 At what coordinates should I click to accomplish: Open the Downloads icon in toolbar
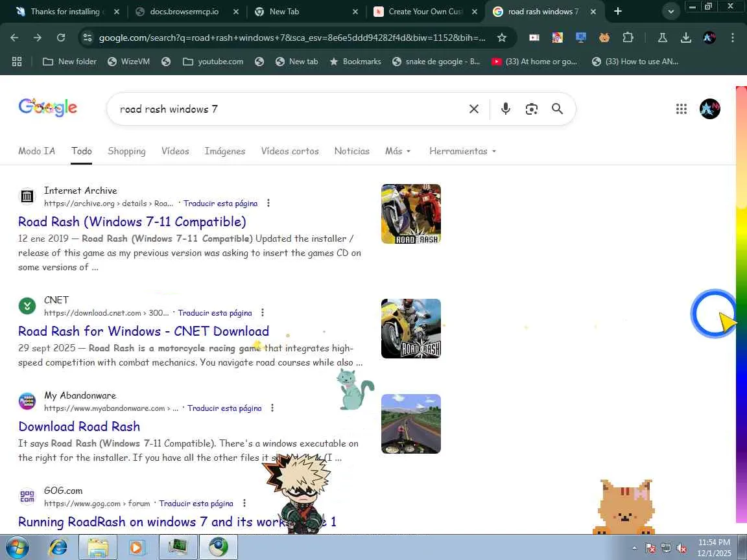(x=686, y=38)
